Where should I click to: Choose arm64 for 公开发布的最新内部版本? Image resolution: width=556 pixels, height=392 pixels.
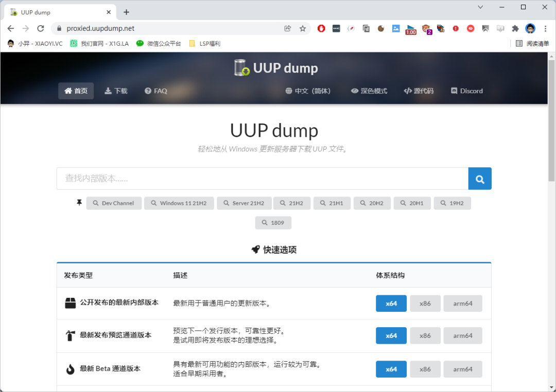(463, 304)
